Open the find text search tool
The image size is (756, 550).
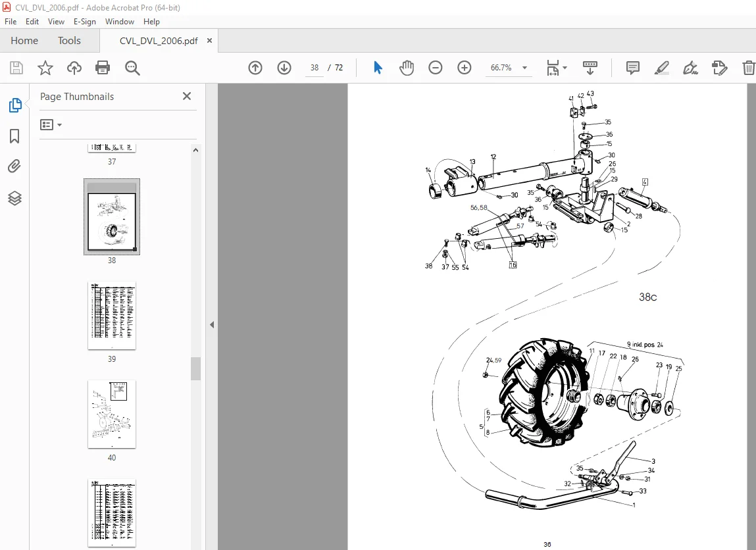[x=132, y=68]
